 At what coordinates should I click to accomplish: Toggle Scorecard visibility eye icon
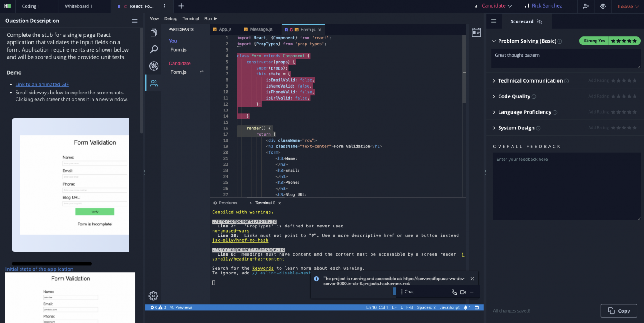point(539,21)
